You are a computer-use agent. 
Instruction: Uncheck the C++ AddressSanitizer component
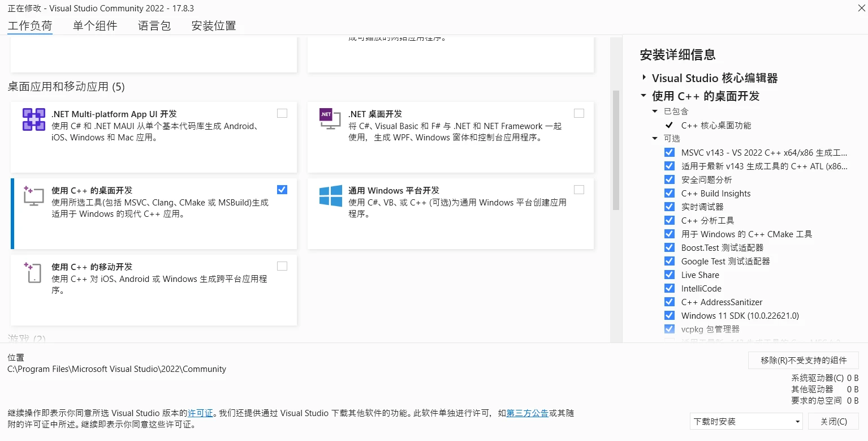(670, 302)
